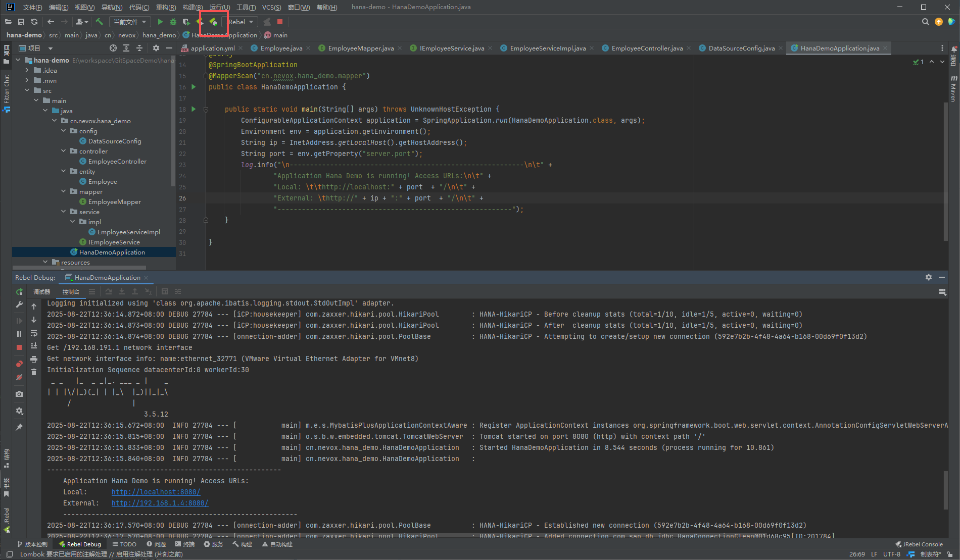Click the red Stop icon in main toolbar

click(280, 22)
